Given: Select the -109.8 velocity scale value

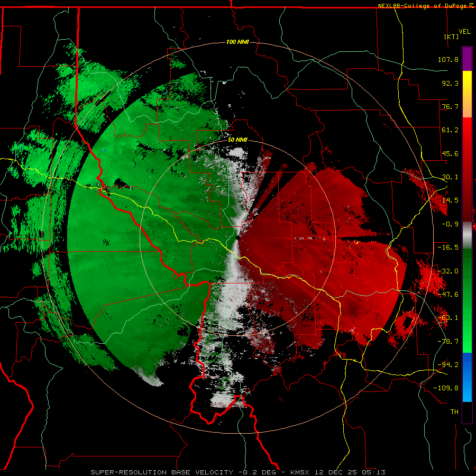Looking at the screenshot, I should [x=446, y=388].
